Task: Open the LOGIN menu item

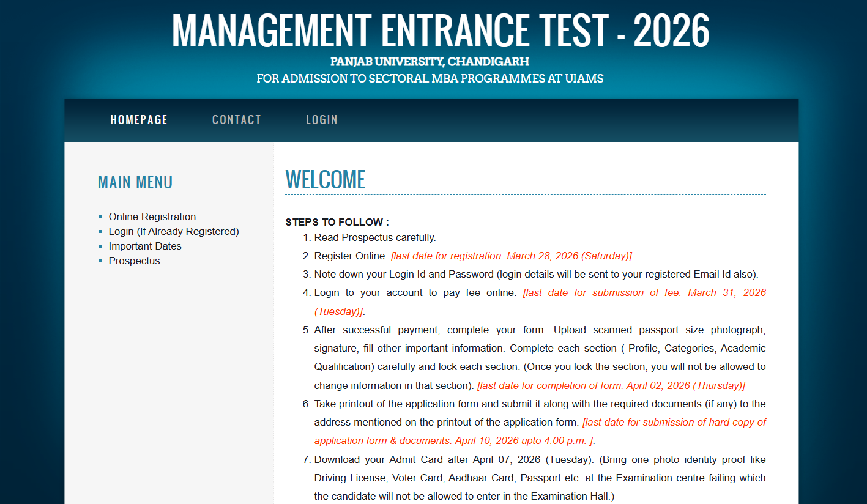Action: tap(321, 120)
